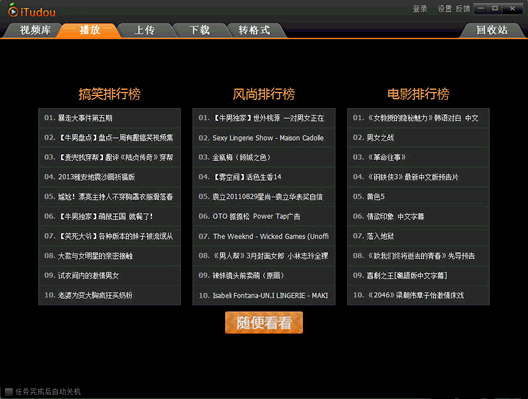Screen dimensions: 528x399
Task: Open 10. 老婆为变大胸 entry
Action: point(109,295)
